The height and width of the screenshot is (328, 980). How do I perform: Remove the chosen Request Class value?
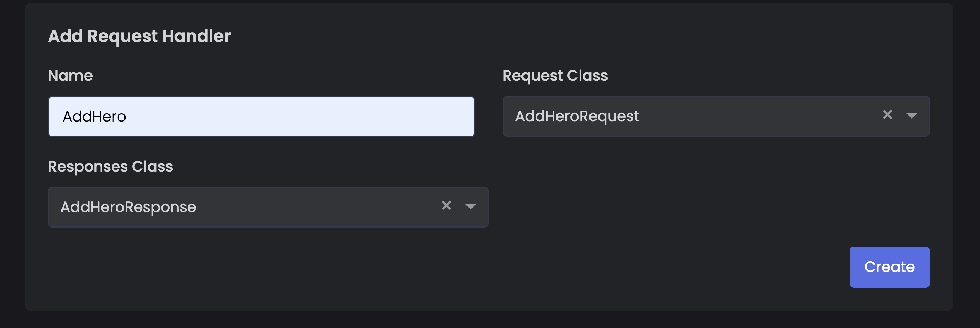887,115
